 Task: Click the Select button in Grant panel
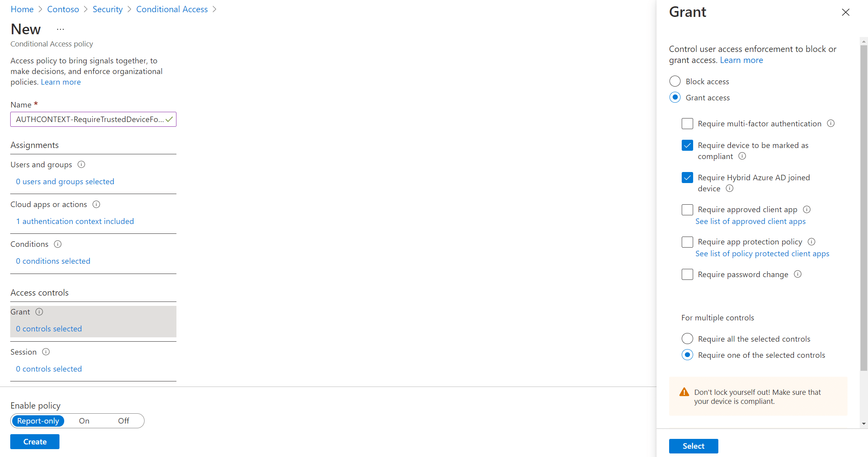click(x=694, y=446)
